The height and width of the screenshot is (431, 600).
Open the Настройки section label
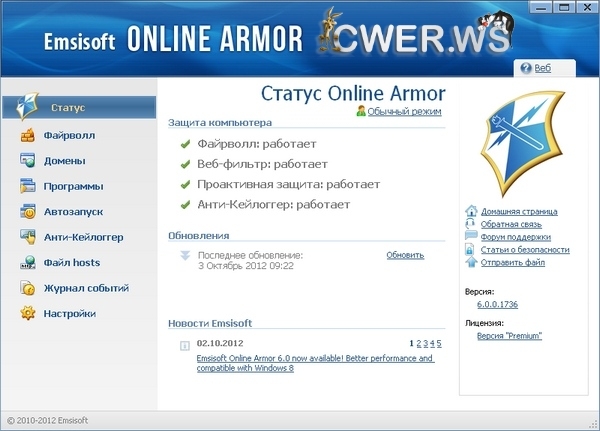coord(70,313)
